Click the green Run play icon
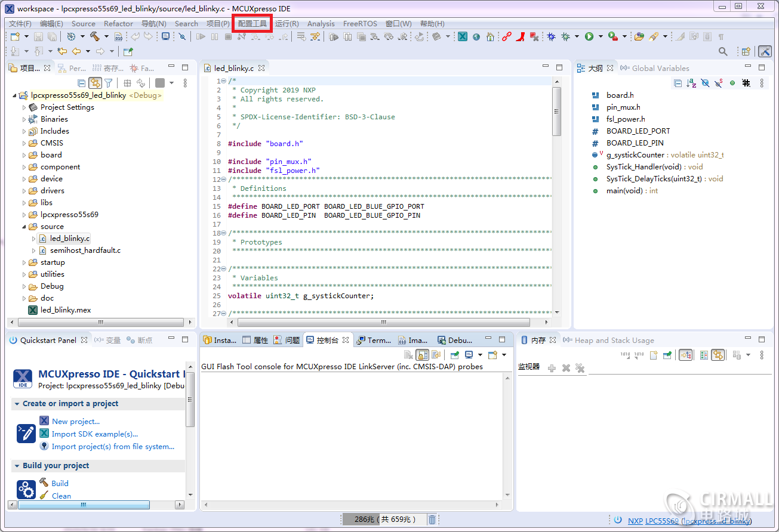This screenshot has width=779, height=532. coord(589,37)
